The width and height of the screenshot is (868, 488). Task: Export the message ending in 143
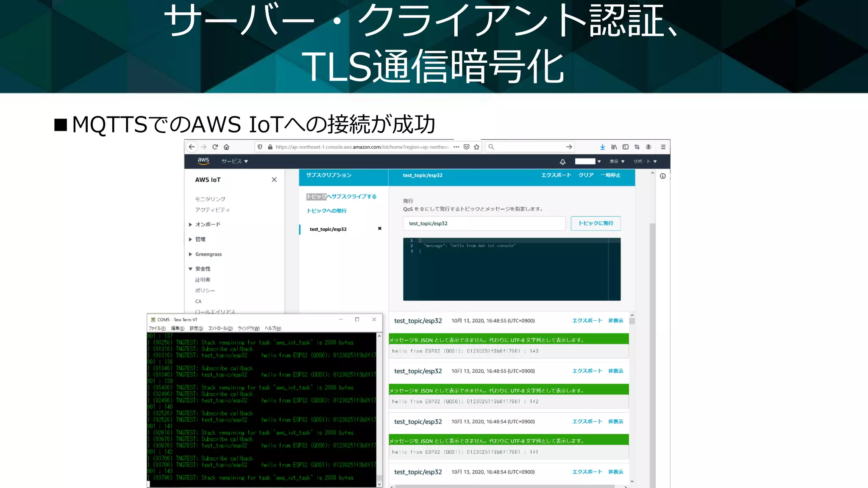coord(587,321)
